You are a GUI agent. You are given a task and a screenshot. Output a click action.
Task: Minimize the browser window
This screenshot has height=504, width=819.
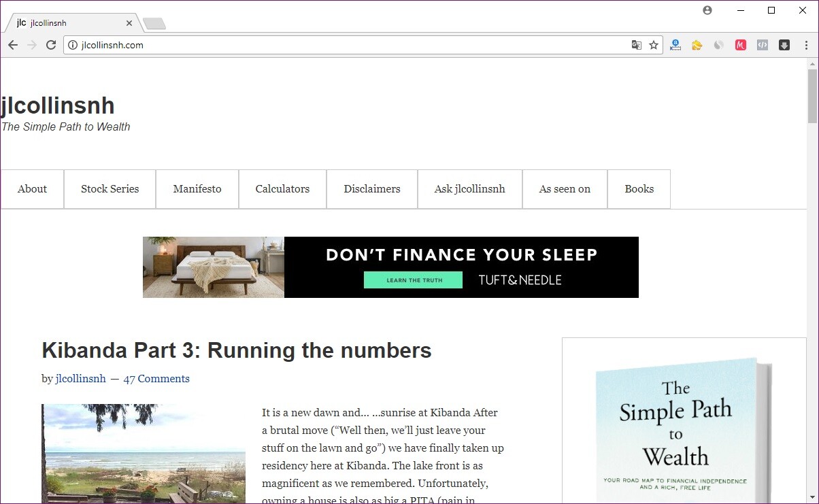coord(740,10)
